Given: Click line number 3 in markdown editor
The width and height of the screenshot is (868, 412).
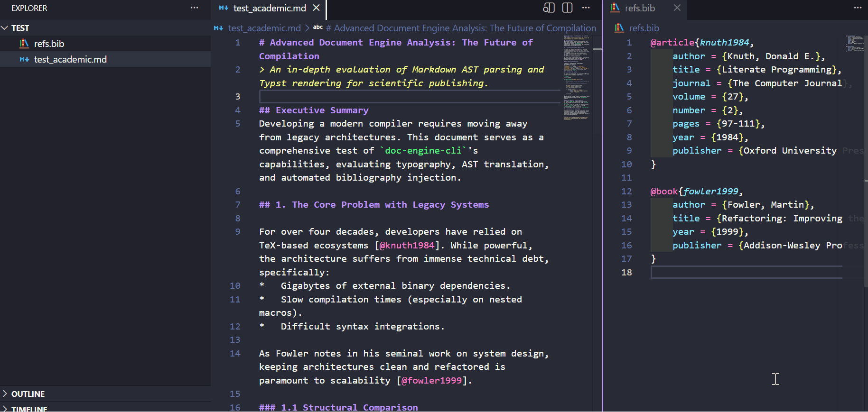Looking at the screenshot, I should [x=238, y=97].
